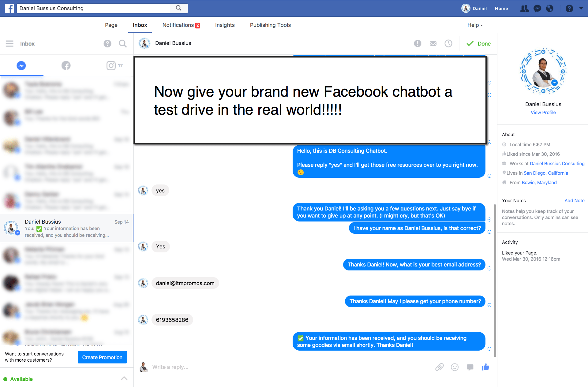Open the account dropdown arrow in top bar
This screenshot has width=588, height=387.
click(581, 8)
